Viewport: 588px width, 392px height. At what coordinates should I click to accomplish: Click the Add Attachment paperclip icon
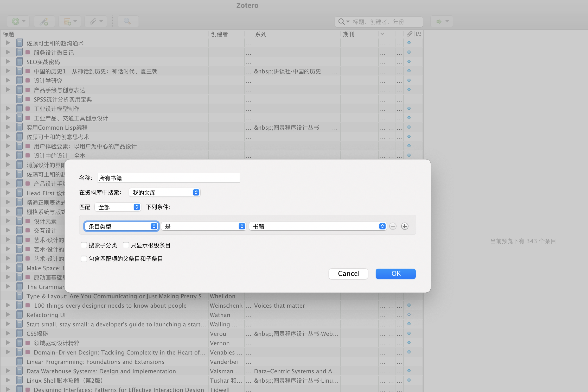[93, 21]
